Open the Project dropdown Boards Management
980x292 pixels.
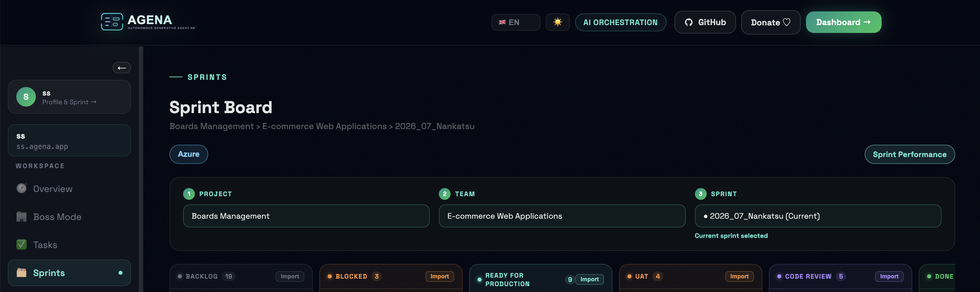pos(306,216)
